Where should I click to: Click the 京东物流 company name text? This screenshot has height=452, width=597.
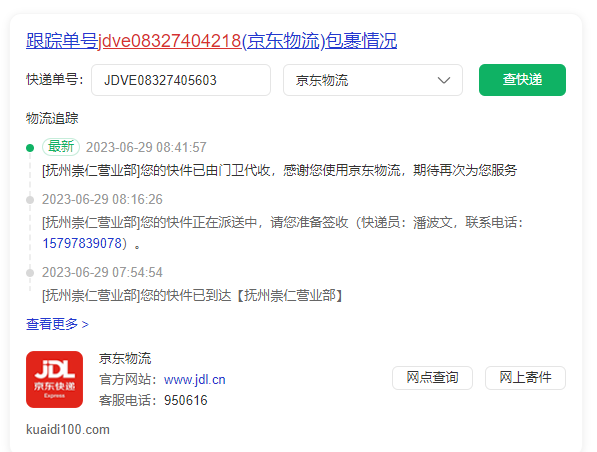coord(125,358)
